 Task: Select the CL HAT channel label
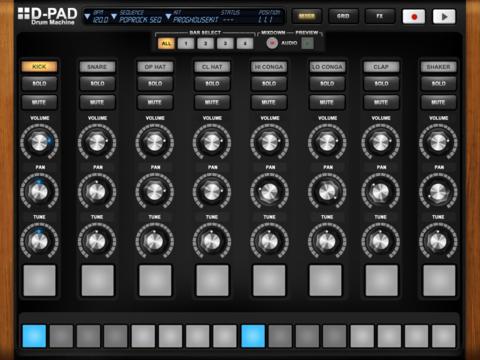click(212, 67)
